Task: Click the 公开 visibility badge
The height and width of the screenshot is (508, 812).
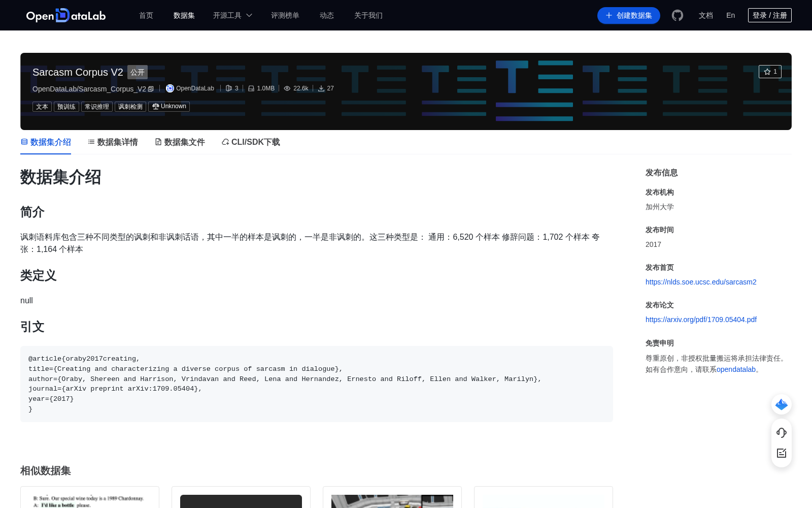Action: [x=138, y=72]
